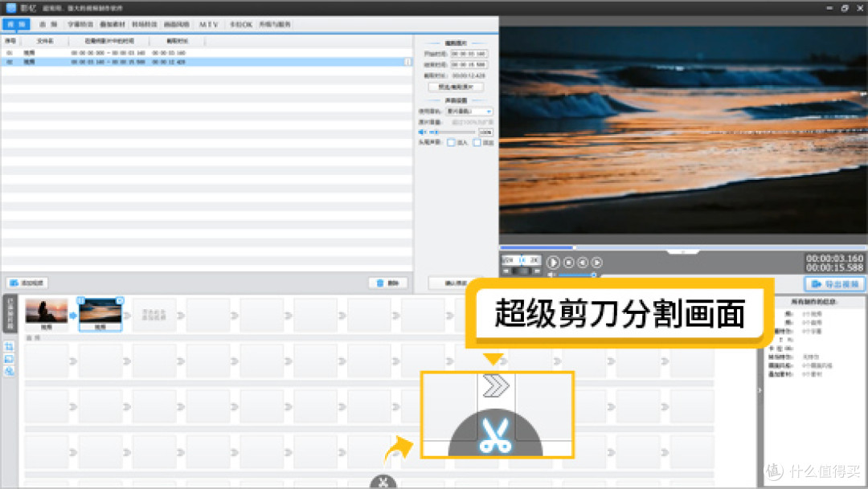Screen dimensions: 868x489
Task: Adjust the preview volume slider
Action: point(577,275)
